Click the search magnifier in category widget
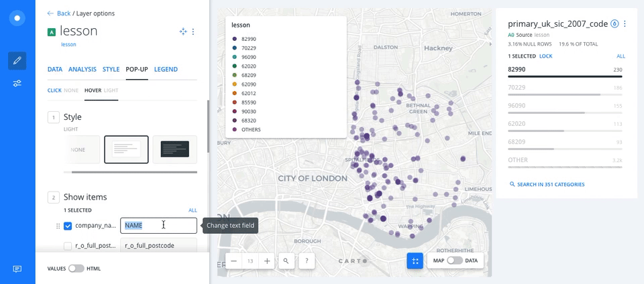The height and width of the screenshot is (284, 644). (512, 184)
